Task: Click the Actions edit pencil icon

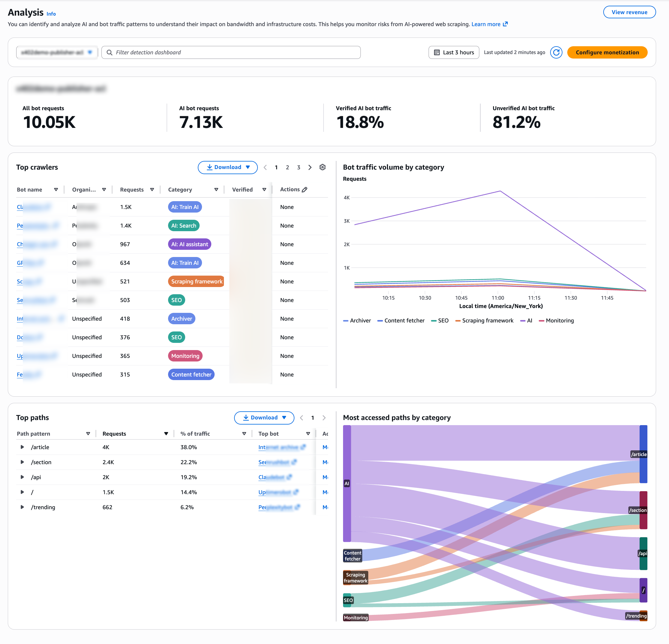Action: click(304, 189)
